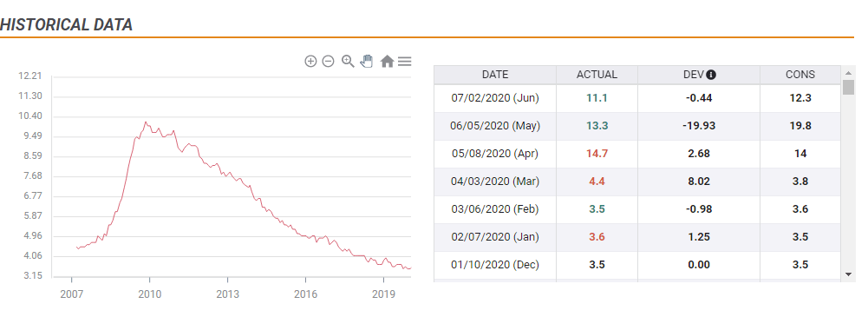Image resolution: width=868 pixels, height=317 pixels.
Task: Click the DEV info icon
Action: click(711, 75)
